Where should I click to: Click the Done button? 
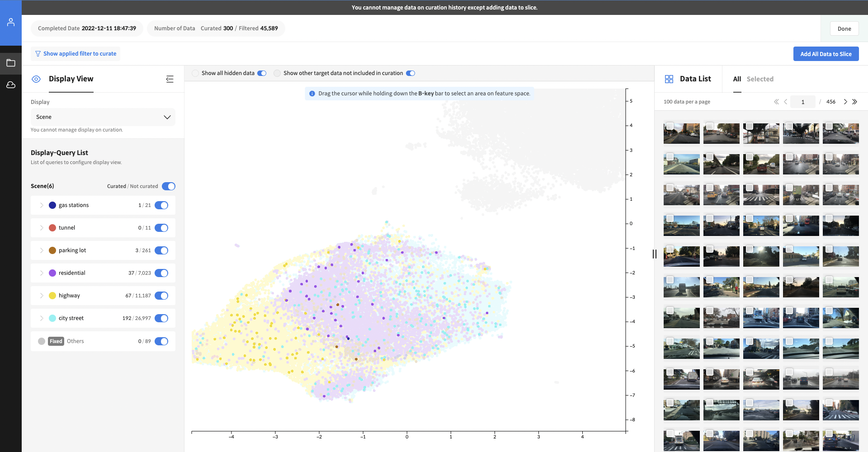[844, 28]
